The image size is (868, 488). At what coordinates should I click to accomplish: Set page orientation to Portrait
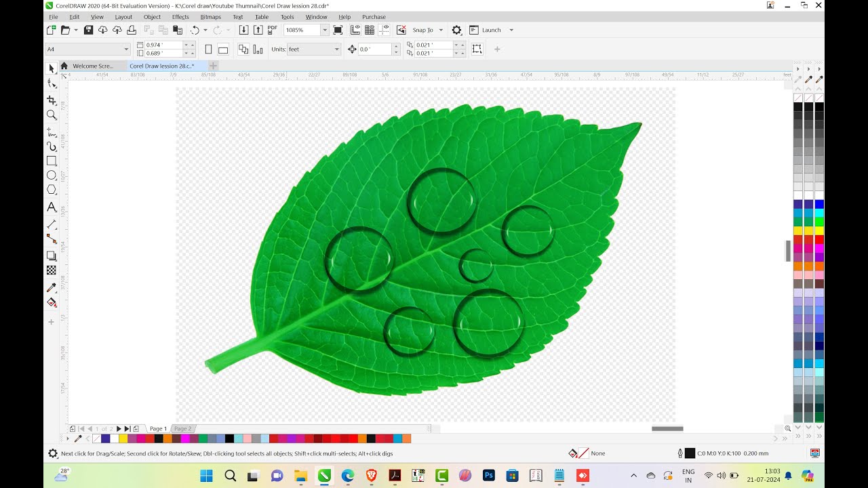(208, 49)
